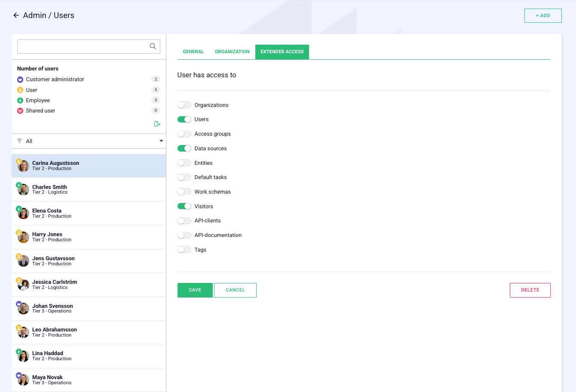Enable the Default tasks toggle
The width and height of the screenshot is (576, 392).
[x=184, y=177]
